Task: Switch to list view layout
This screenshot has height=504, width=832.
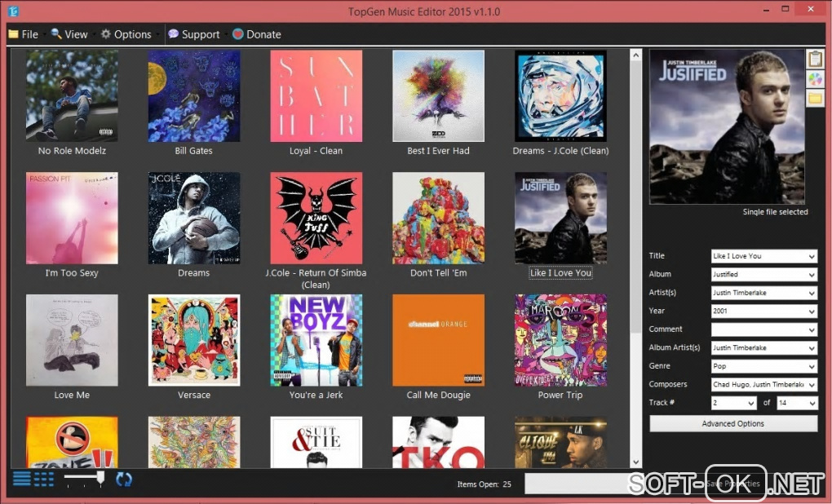Action: (22, 479)
